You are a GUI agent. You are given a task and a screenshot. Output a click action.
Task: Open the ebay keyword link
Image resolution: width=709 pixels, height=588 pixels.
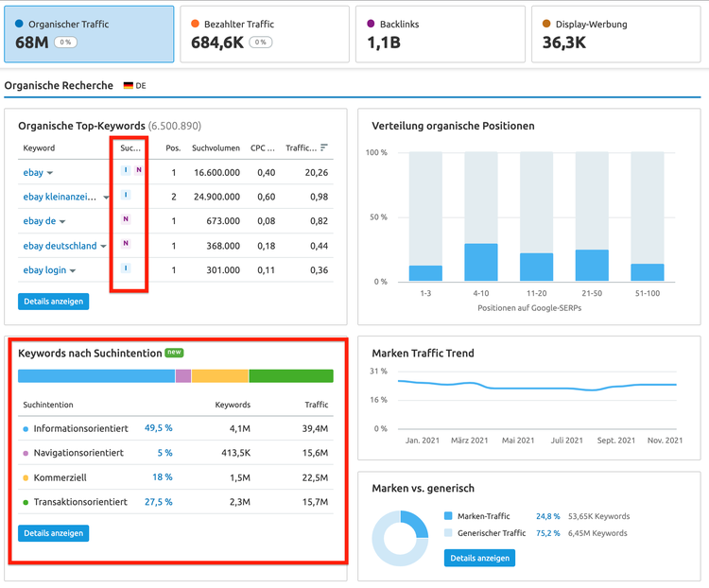pyautogui.click(x=33, y=172)
